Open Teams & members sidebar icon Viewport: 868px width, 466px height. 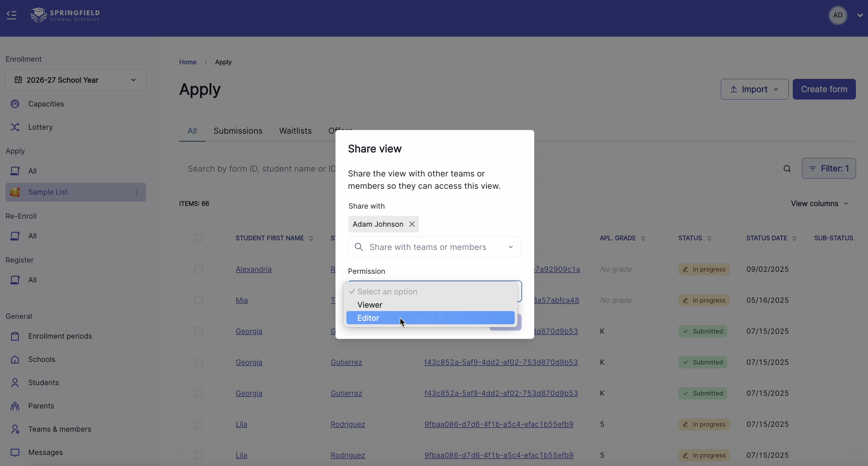(15, 429)
